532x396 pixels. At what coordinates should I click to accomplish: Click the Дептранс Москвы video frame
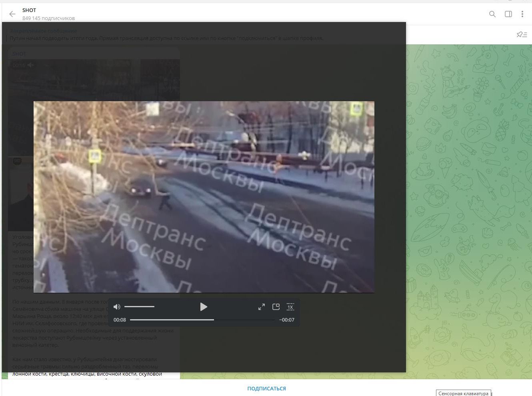click(204, 197)
